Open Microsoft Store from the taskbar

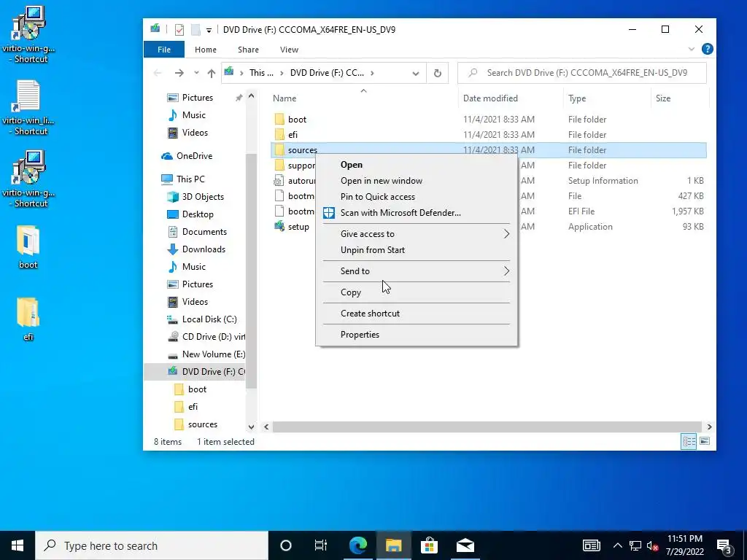click(x=429, y=545)
